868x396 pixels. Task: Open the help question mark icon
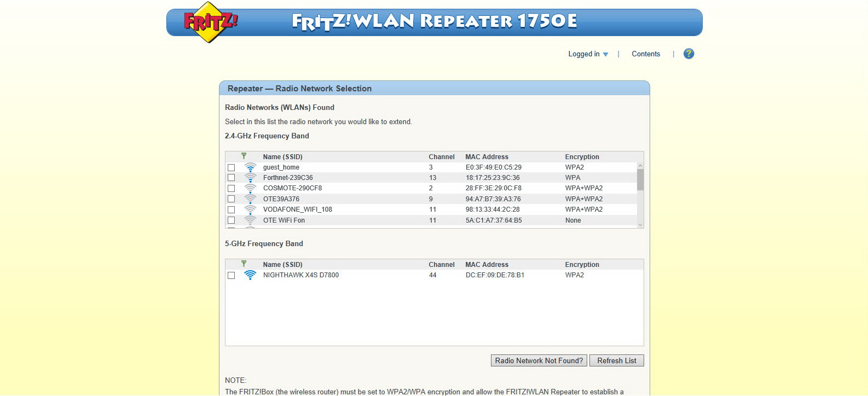689,54
